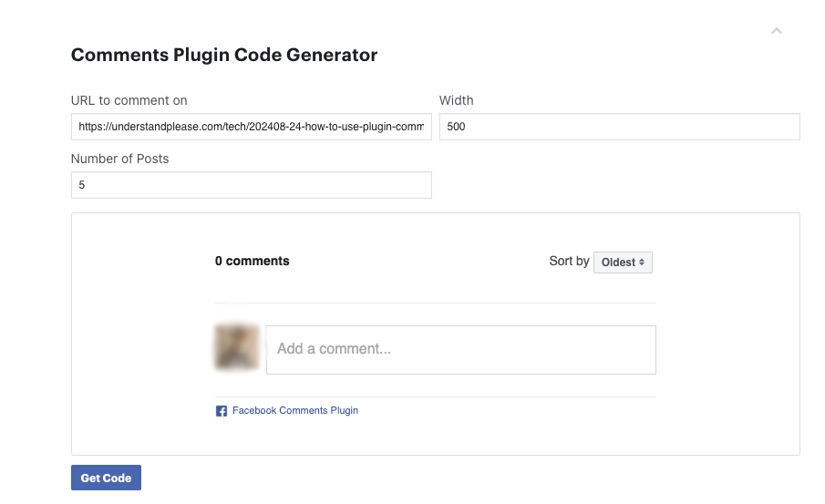This screenshot has height=504, width=825.
Task: Click the Facebook logo icon
Action: pos(222,411)
